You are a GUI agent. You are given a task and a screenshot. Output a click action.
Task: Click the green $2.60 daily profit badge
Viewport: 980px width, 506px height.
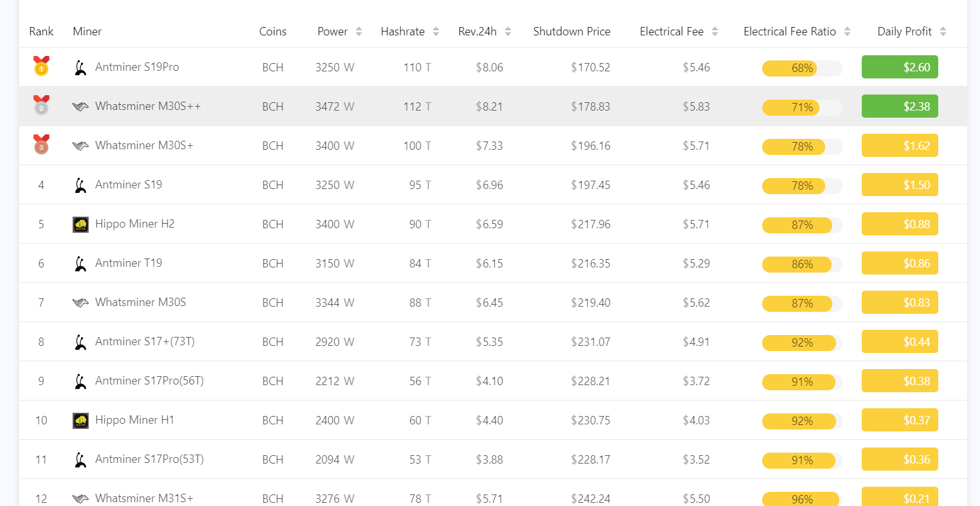(x=900, y=67)
